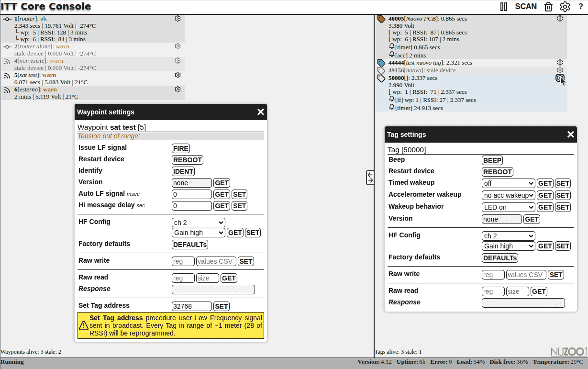Click SCAN in the header
Screen dimensions: 588x369
526,7
